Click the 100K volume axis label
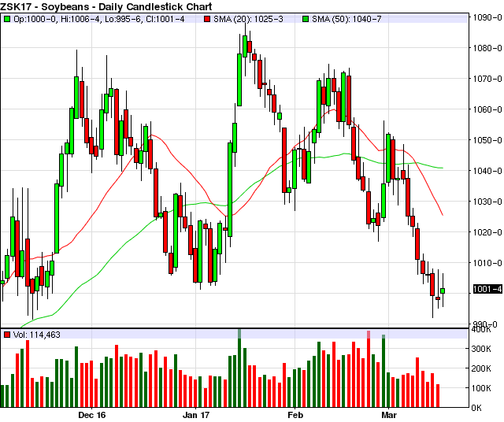Viewport: 504px width, 422px height. click(x=481, y=388)
